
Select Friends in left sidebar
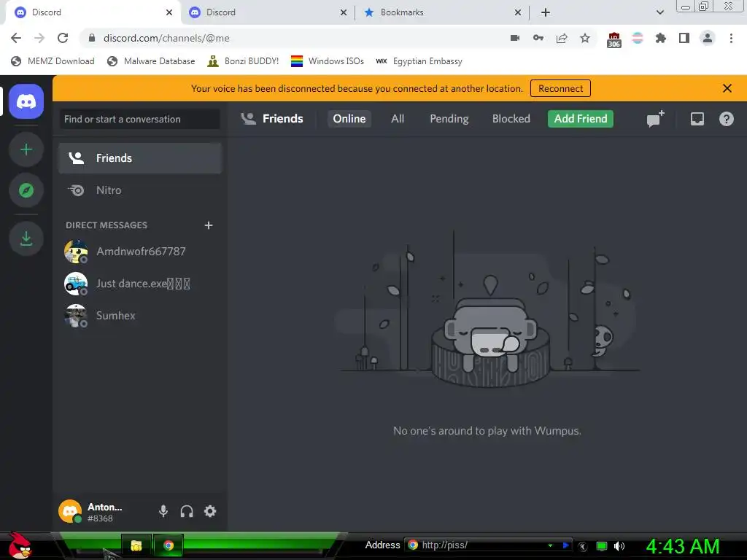[x=140, y=158]
